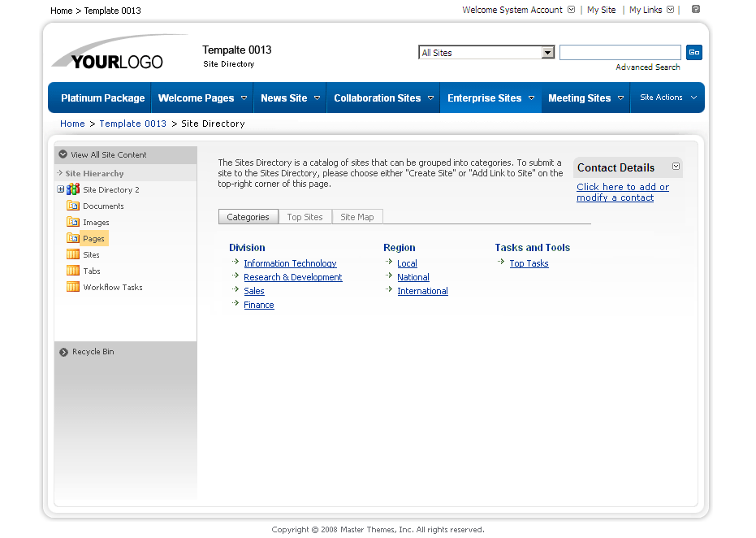Switch to the Site Map tab
The width and height of the screenshot is (756, 538).
[x=356, y=217]
